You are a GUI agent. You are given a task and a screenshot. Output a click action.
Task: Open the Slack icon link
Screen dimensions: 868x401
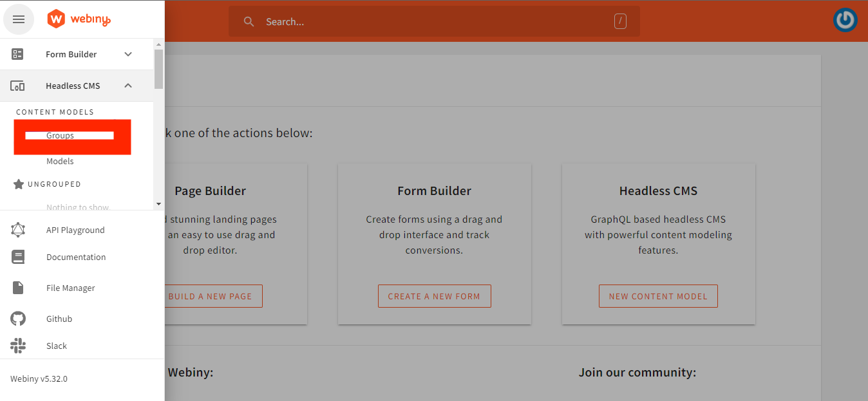18,346
